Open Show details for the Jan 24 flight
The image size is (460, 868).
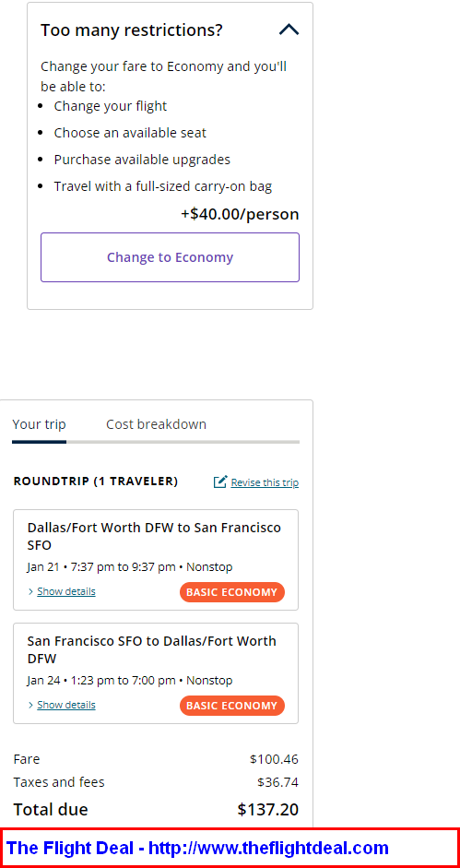click(65, 706)
